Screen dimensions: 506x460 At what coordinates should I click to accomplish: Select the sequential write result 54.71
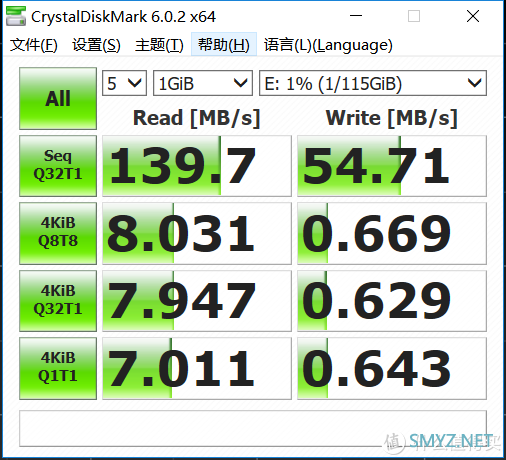click(x=392, y=166)
